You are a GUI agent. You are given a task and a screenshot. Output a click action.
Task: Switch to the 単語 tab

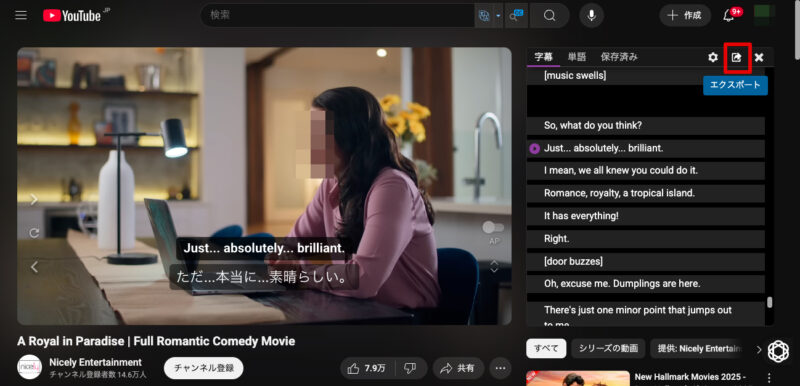(x=577, y=57)
